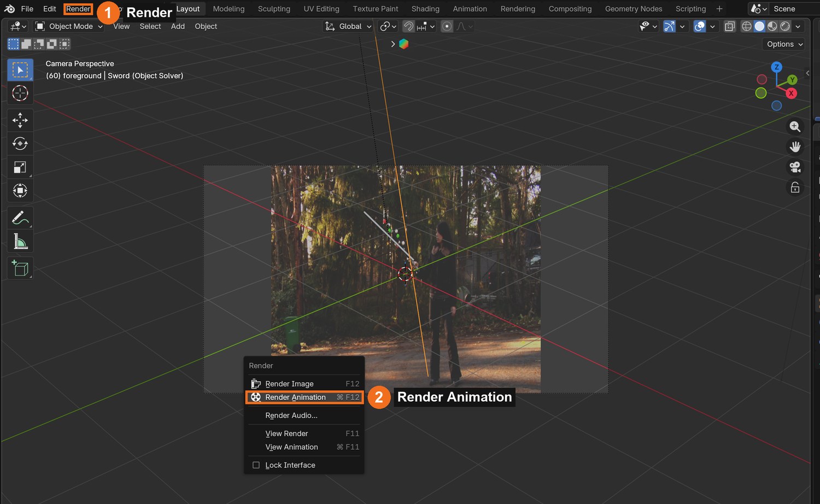Image resolution: width=820 pixels, height=504 pixels.
Task: Switch to the Modeling workspace tab
Action: pyautogui.click(x=229, y=9)
